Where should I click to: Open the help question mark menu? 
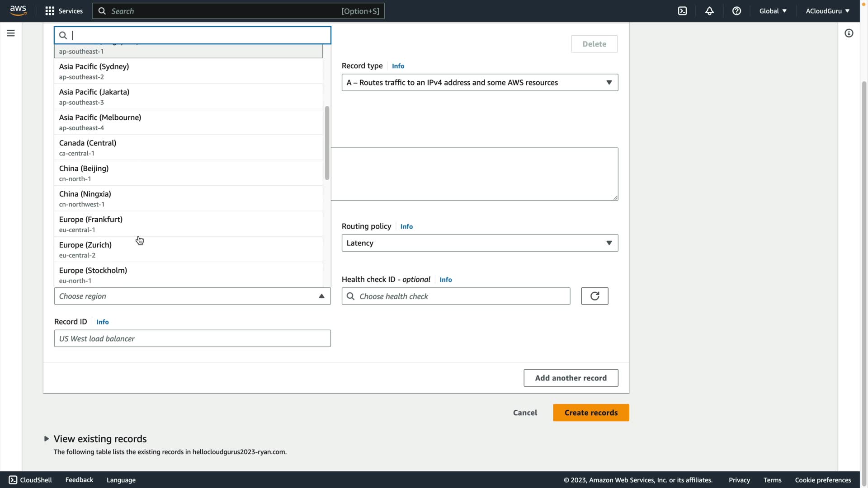736,11
